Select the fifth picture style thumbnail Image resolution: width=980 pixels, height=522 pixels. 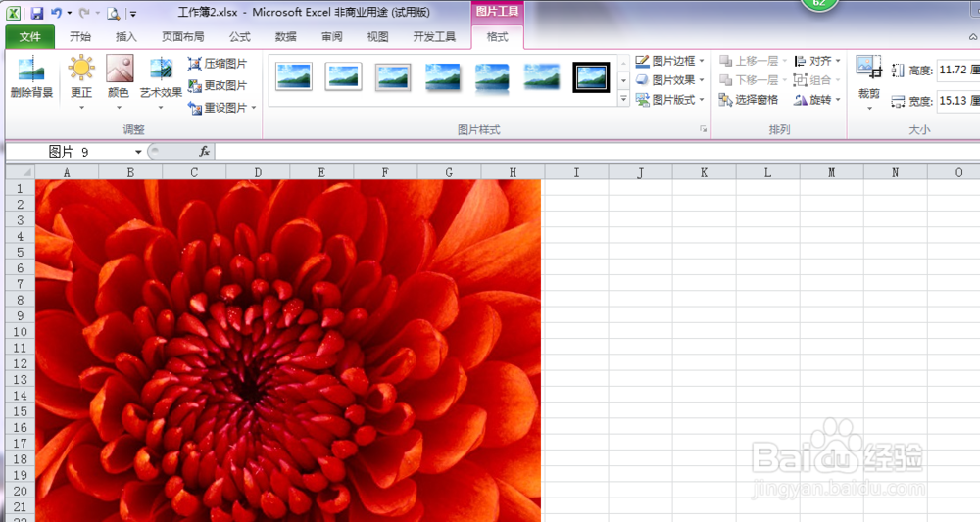492,77
